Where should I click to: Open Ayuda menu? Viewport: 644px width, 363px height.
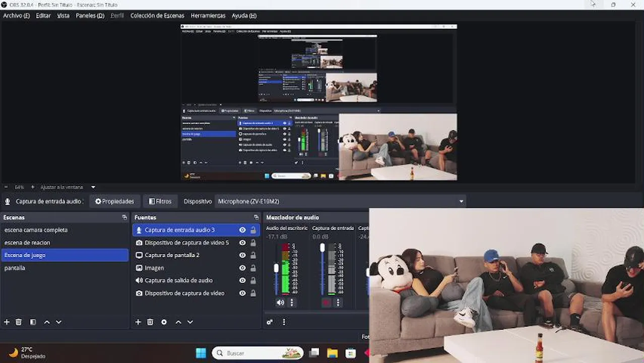(x=244, y=16)
